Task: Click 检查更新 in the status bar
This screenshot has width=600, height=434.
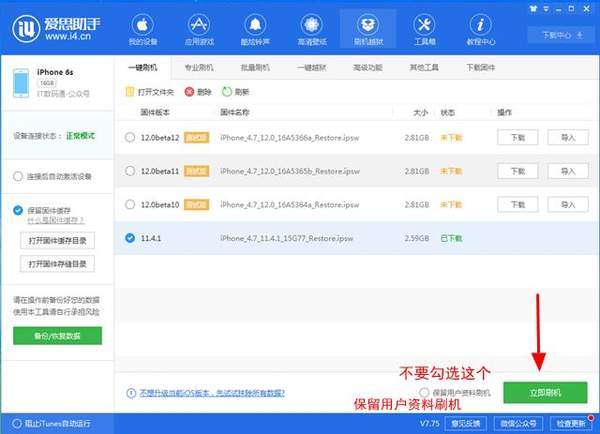Action: (571, 424)
